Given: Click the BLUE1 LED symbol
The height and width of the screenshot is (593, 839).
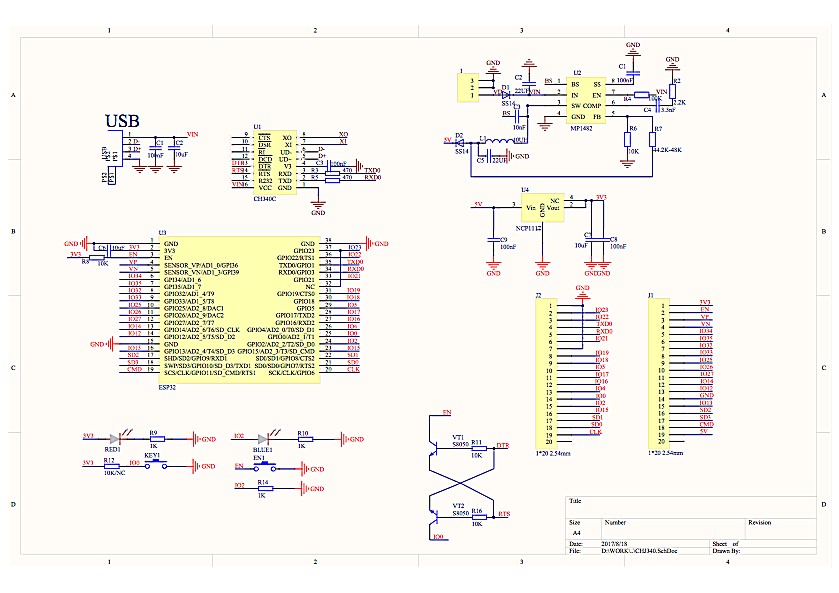Looking at the screenshot, I should point(264,438).
